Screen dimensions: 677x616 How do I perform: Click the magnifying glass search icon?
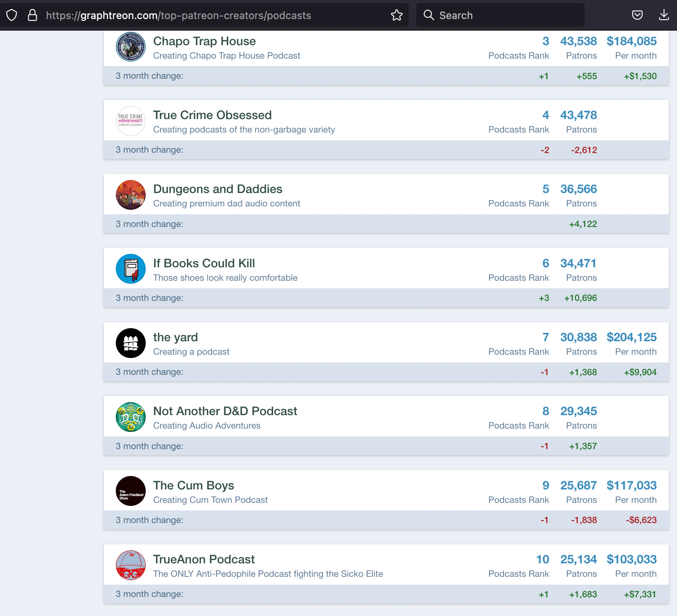[x=429, y=15]
